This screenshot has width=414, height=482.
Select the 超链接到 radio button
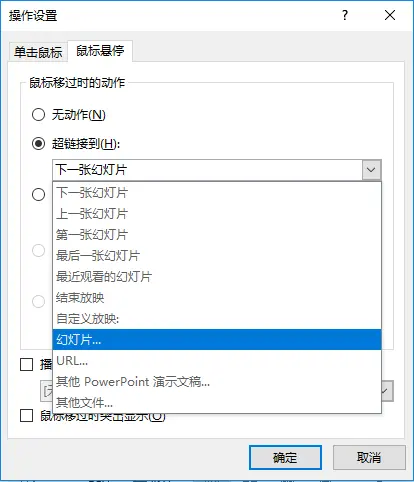[x=38, y=144]
